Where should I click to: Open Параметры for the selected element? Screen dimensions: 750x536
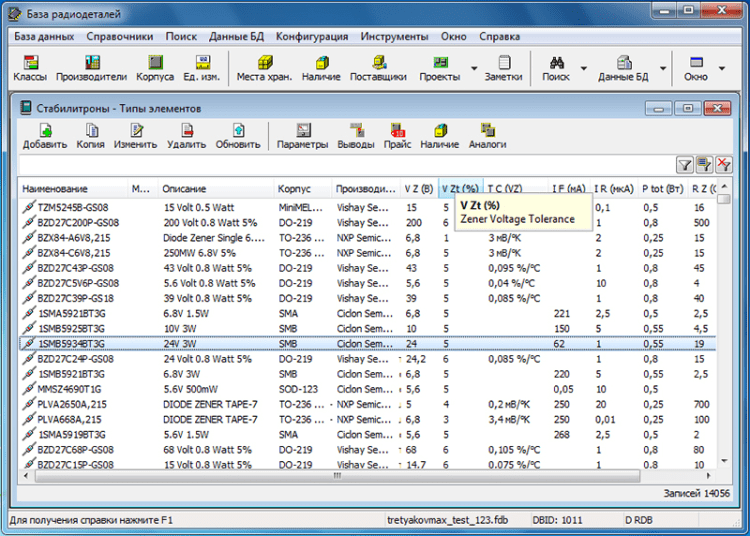(302, 136)
